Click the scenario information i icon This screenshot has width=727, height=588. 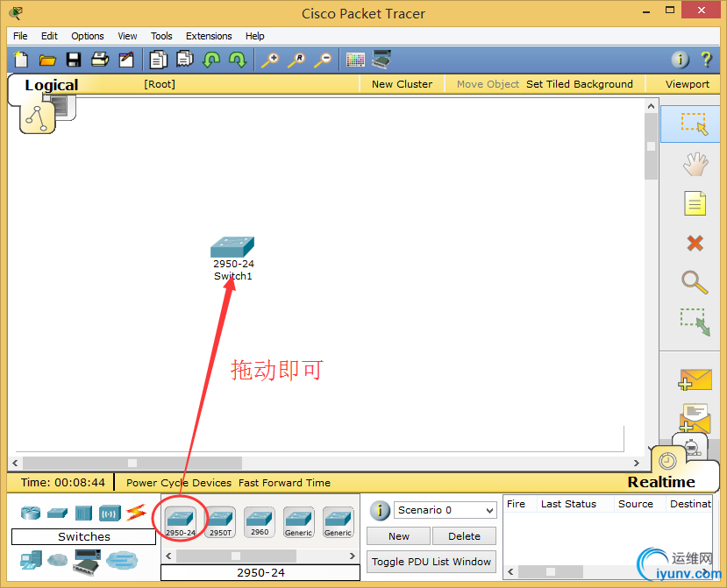point(380,511)
